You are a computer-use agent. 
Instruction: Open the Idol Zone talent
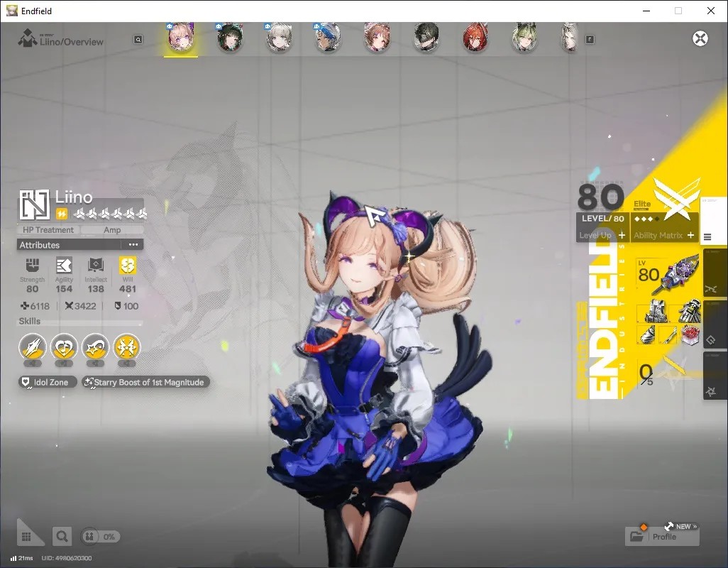click(x=48, y=382)
